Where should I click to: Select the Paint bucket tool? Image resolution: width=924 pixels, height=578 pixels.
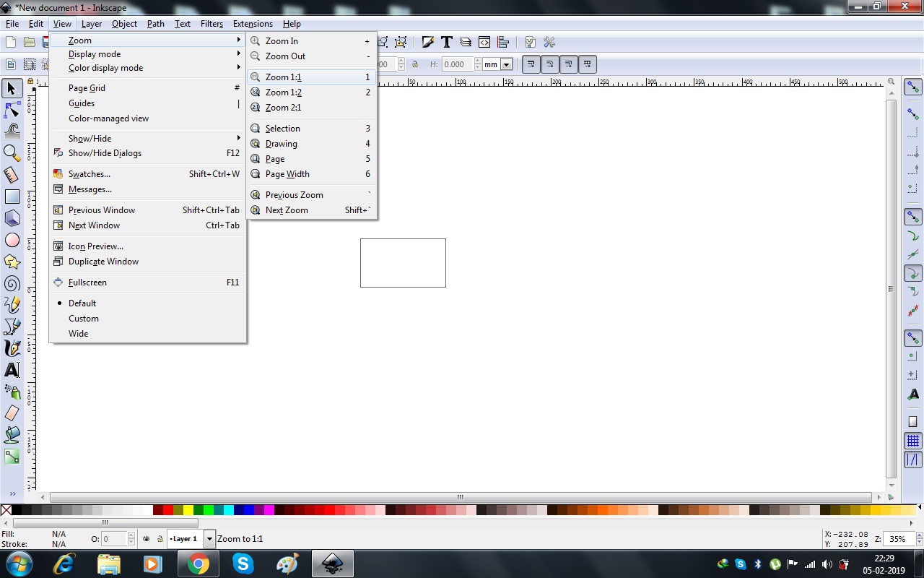(x=12, y=435)
